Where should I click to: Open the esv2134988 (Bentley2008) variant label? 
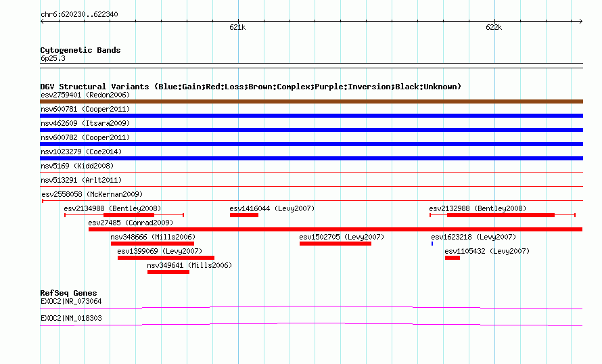(112, 208)
